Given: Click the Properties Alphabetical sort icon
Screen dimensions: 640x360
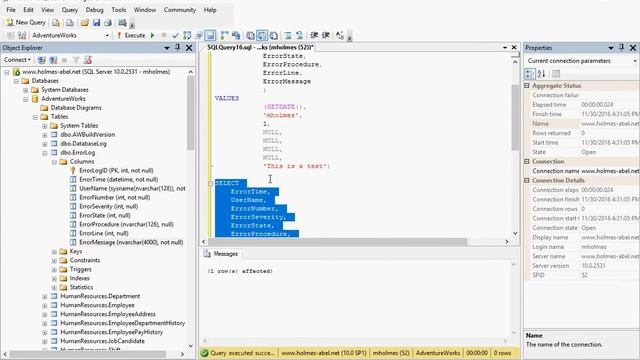Looking at the screenshot, I should [x=542, y=74].
